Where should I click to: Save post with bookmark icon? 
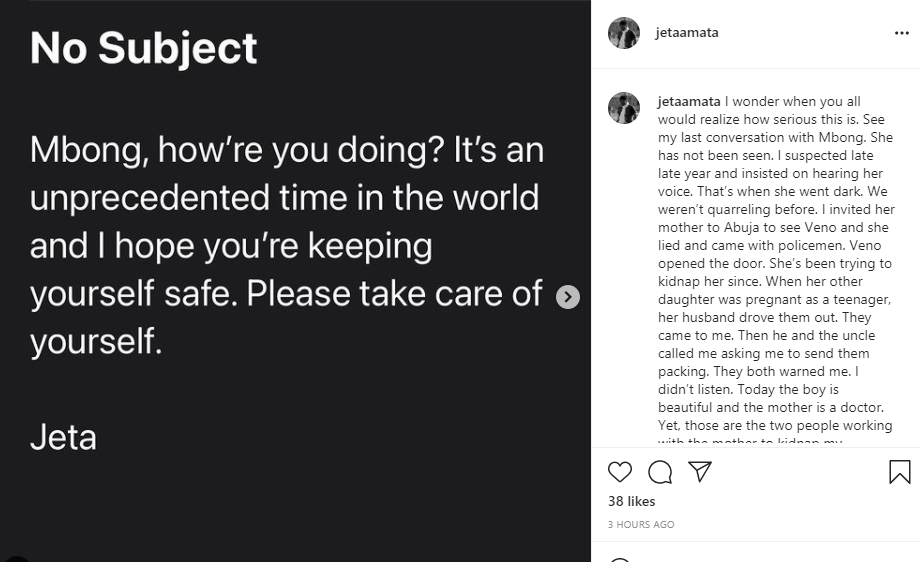(x=899, y=472)
